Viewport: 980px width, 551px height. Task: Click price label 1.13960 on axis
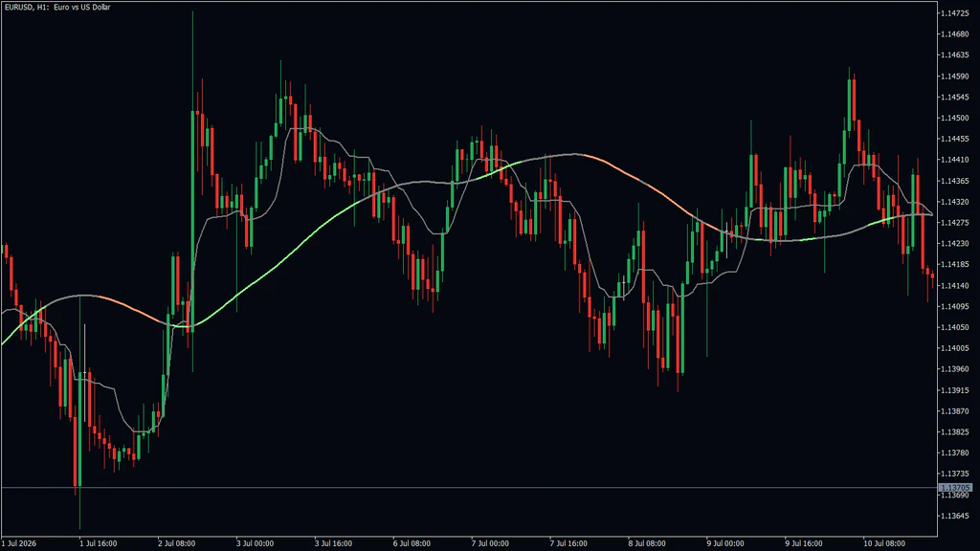click(955, 369)
